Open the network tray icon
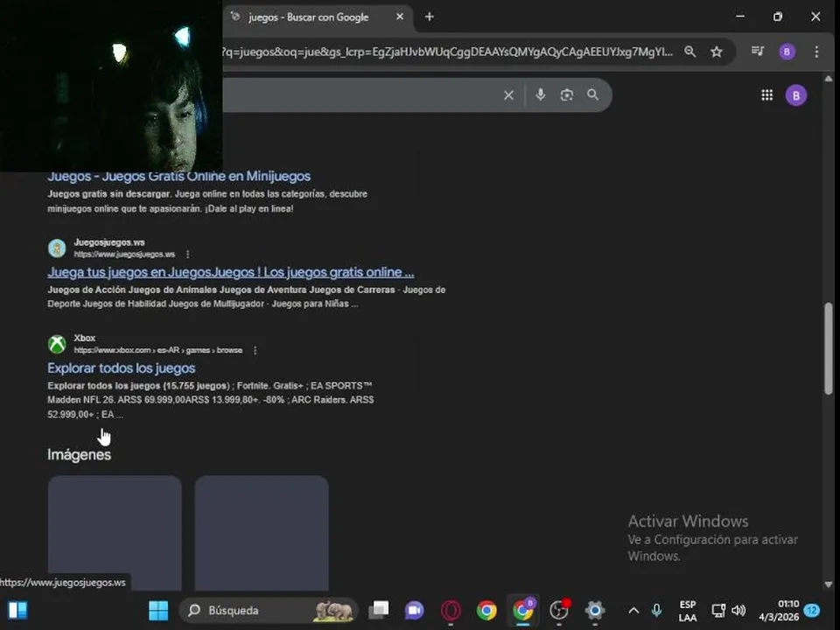Image resolution: width=840 pixels, height=630 pixels. 717,610
